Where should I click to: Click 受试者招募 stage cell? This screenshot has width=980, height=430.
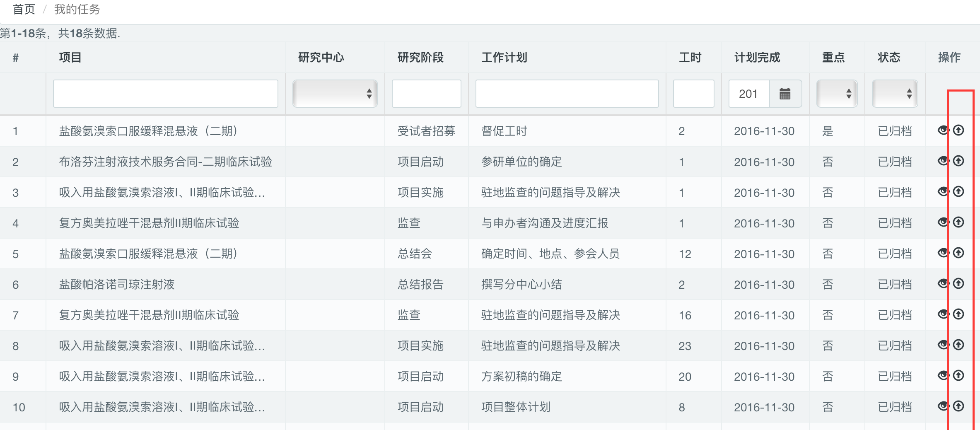point(426,131)
